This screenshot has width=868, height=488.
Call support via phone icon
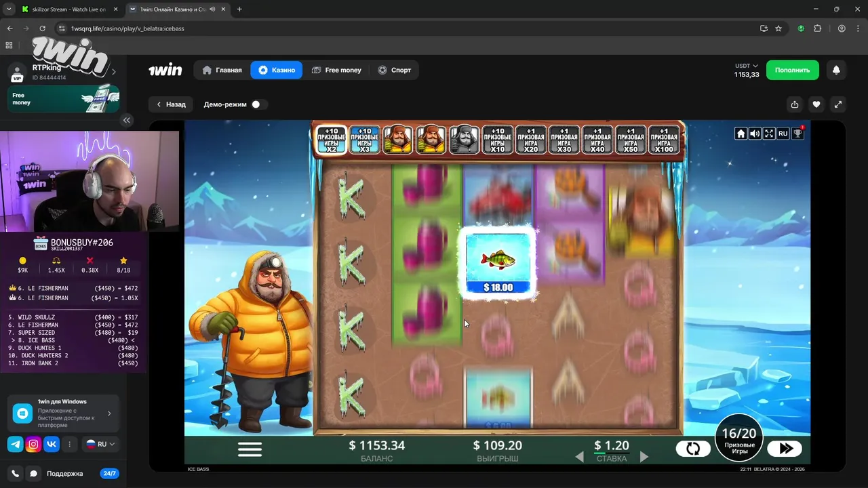(15, 474)
